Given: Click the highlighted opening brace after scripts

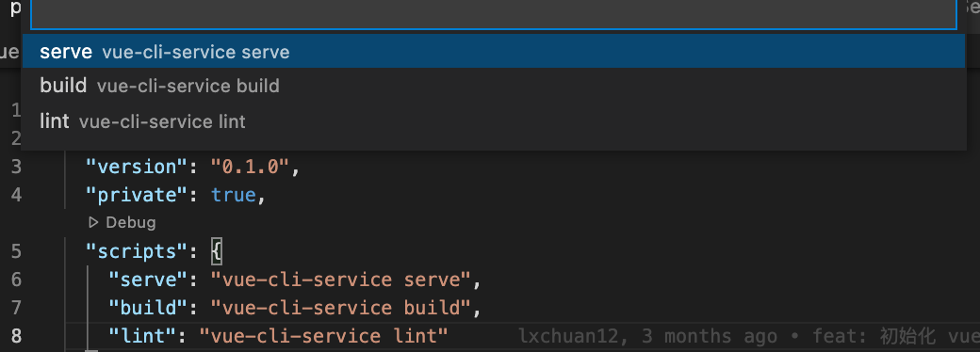Looking at the screenshot, I should click(216, 251).
